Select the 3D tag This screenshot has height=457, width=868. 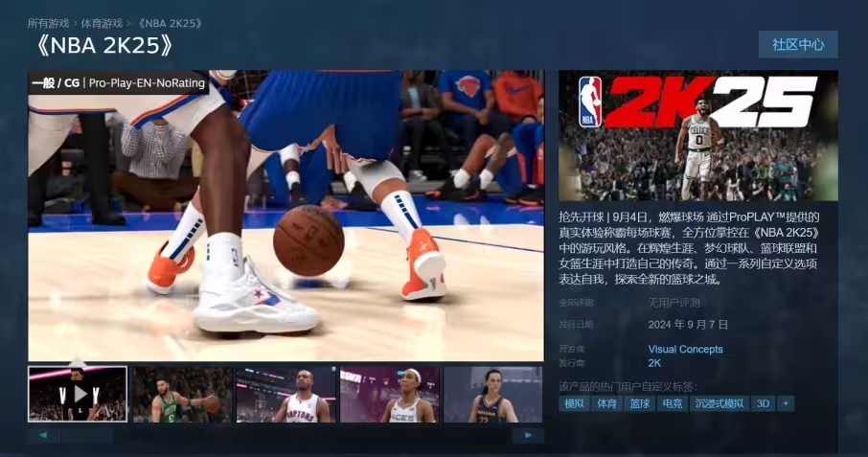pyautogui.click(x=763, y=404)
